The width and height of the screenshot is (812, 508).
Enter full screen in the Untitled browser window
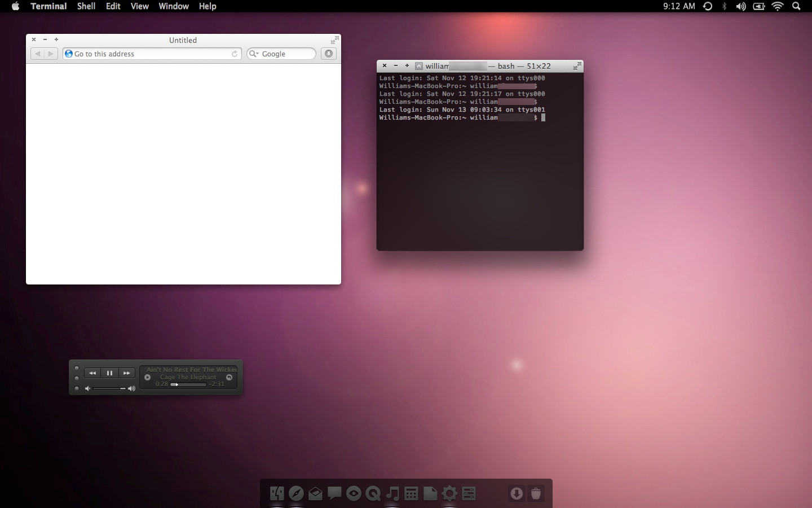pyautogui.click(x=334, y=40)
